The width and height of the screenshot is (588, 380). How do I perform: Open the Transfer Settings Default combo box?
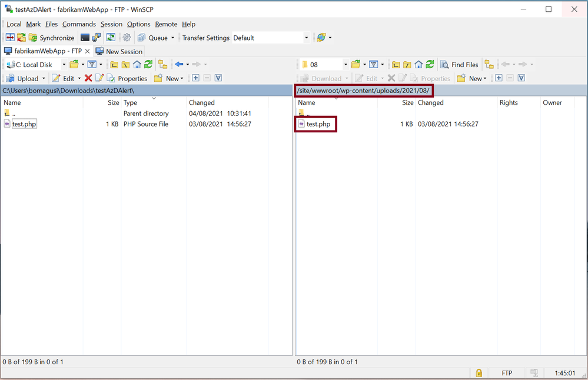[271, 38]
